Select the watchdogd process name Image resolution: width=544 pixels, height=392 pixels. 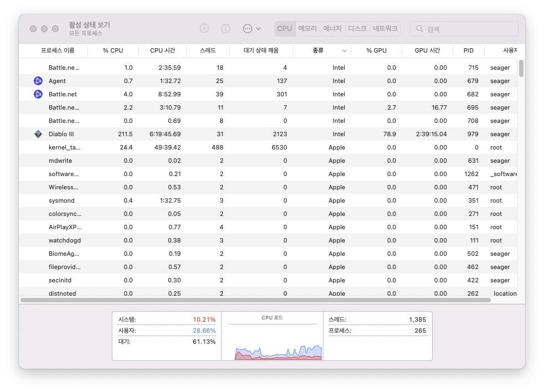tap(65, 240)
